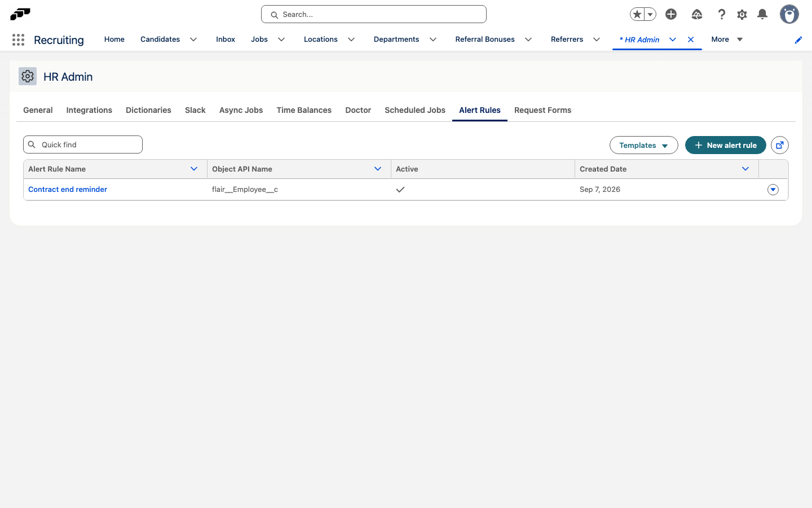Click the Active column header
Screen dimensions: 812x508
pos(483,169)
